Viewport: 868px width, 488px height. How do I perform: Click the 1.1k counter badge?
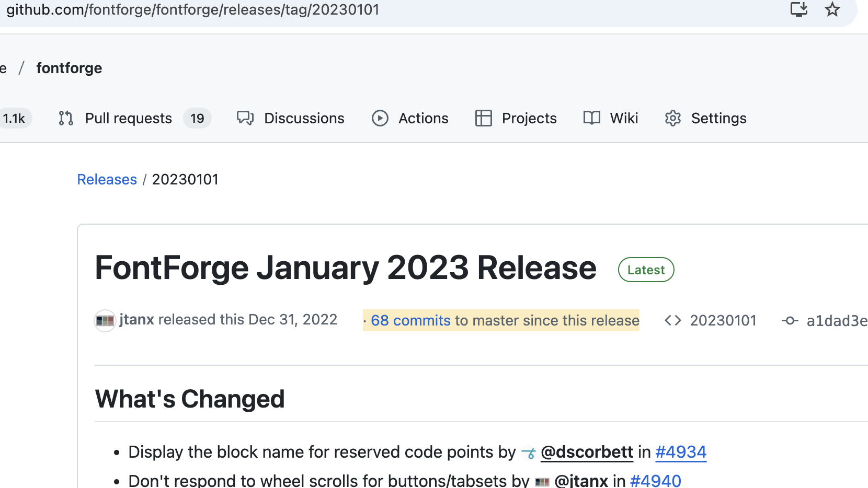coord(14,118)
